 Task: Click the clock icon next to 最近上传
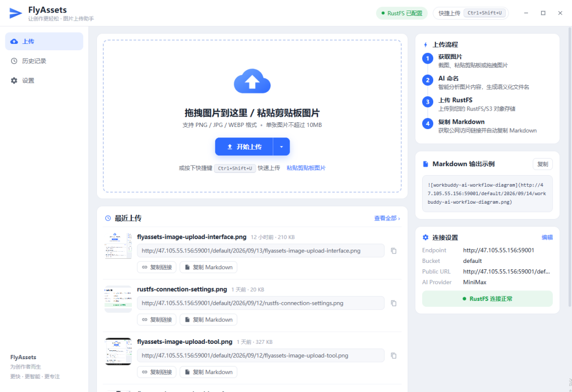108,218
